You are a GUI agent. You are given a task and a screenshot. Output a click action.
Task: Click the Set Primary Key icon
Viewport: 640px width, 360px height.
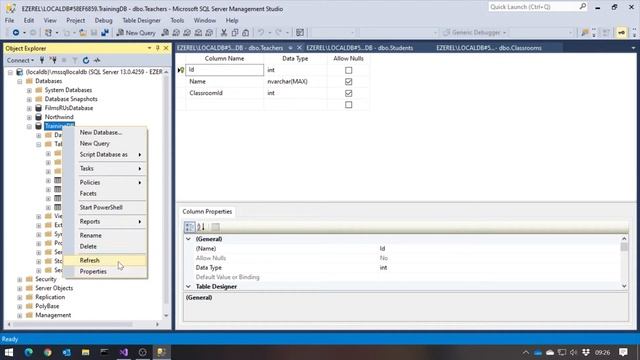coord(622,33)
